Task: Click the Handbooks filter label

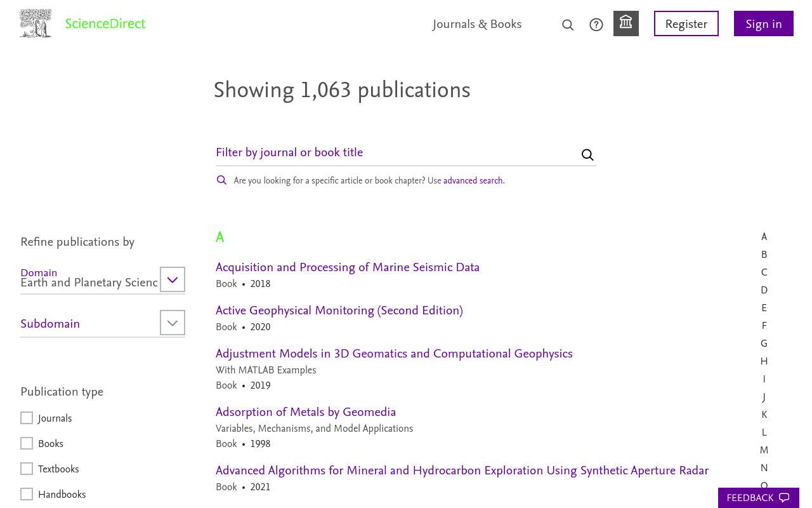Action: [62, 495]
